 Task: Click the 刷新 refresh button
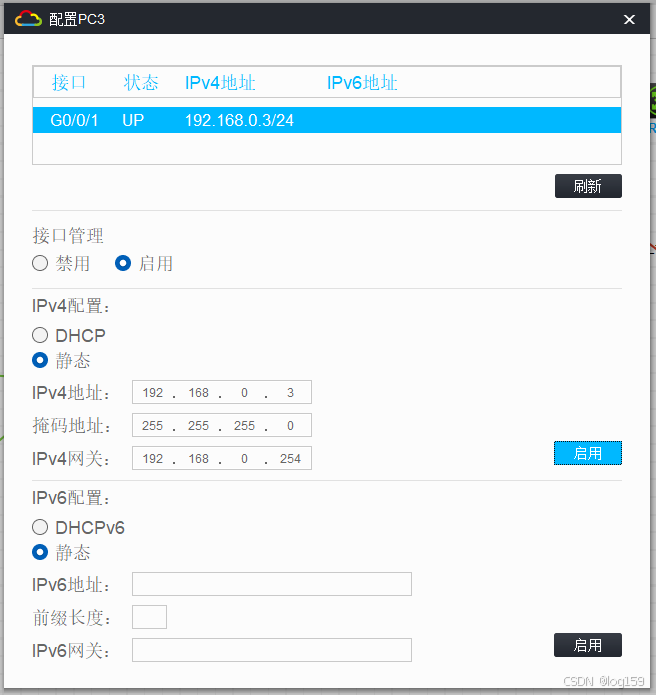tap(588, 186)
